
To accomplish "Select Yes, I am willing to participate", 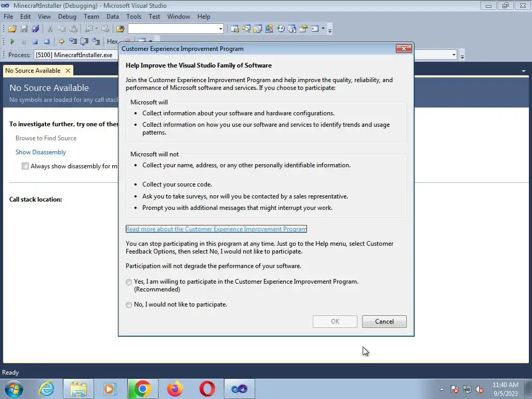I will pyautogui.click(x=129, y=282).
